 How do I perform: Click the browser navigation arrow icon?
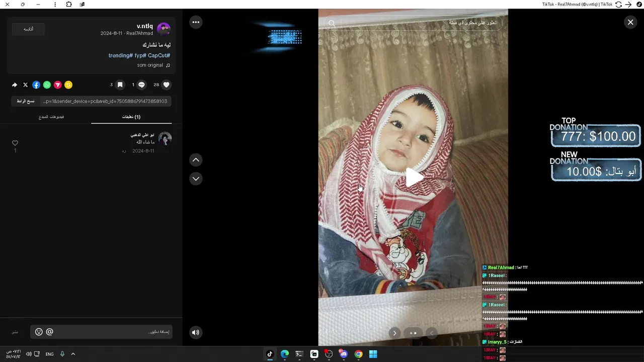[628, 5]
